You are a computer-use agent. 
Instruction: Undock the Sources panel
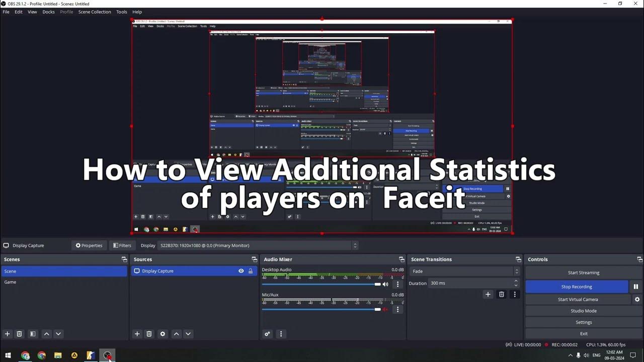(x=254, y=259)
